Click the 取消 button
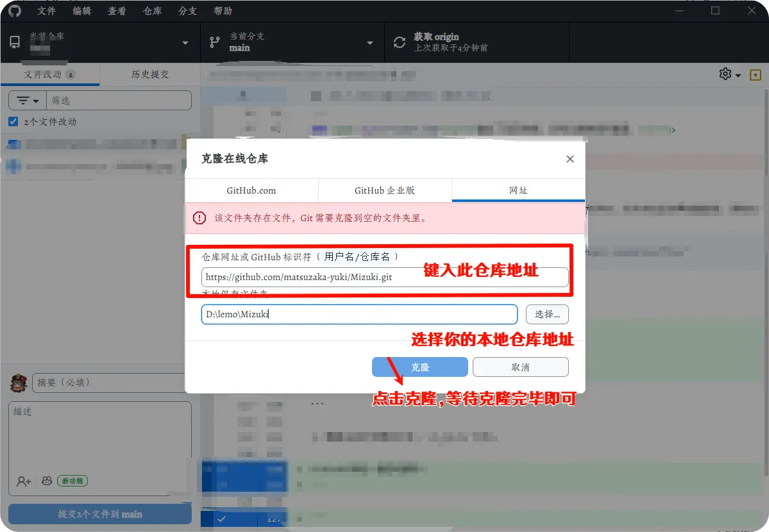769x532 pixels. (x=520, y=367)
